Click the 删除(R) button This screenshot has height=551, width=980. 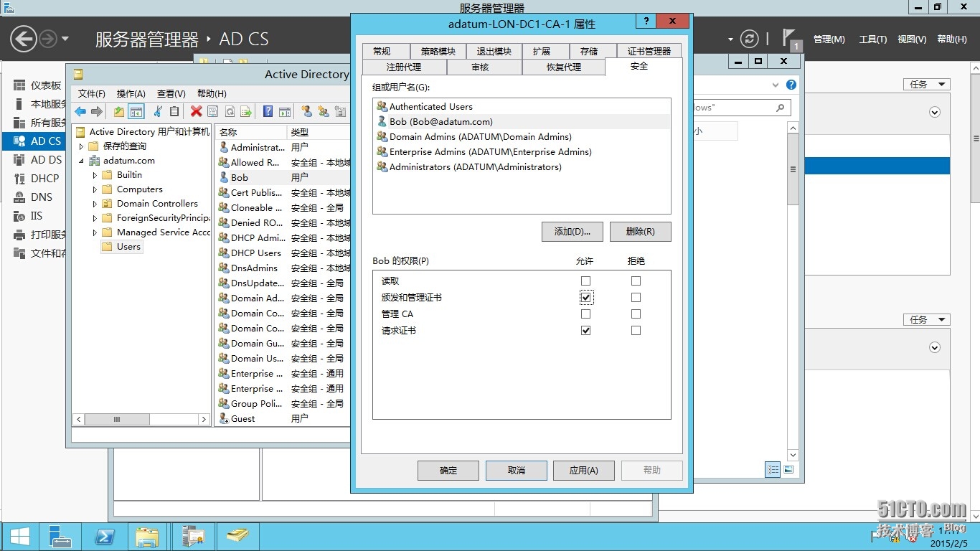pos(641,232)
